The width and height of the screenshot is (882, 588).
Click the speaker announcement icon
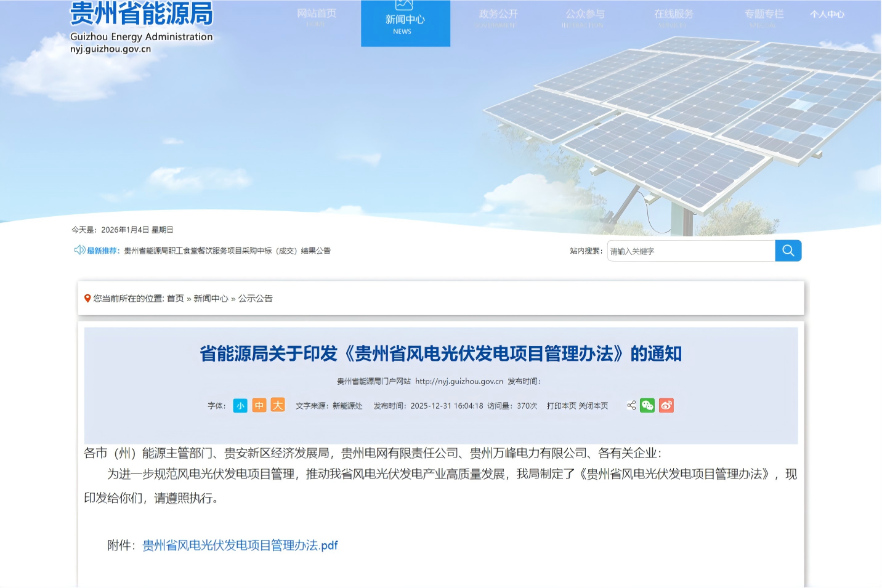click(79, 250)
